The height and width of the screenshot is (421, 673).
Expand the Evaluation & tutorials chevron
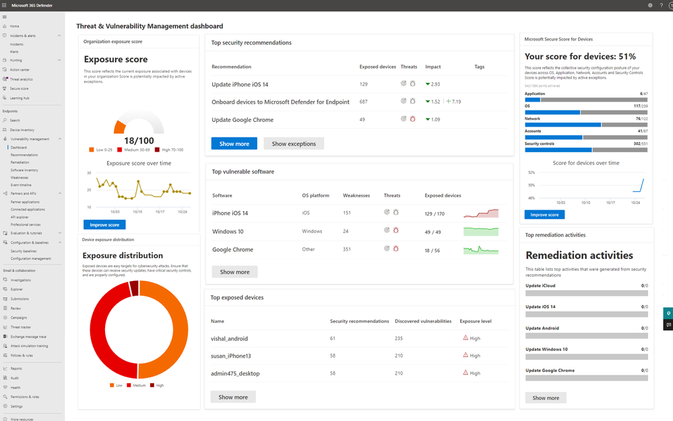pos(59,233)
